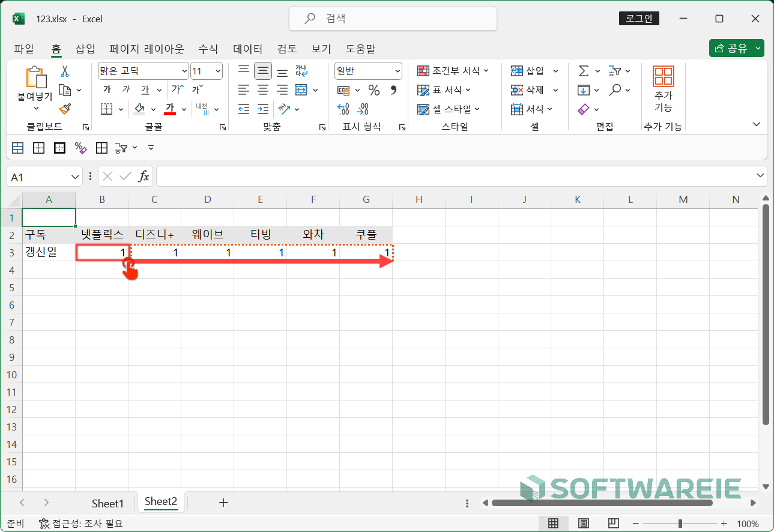Click the red font color swatch button

click(170, 109)
